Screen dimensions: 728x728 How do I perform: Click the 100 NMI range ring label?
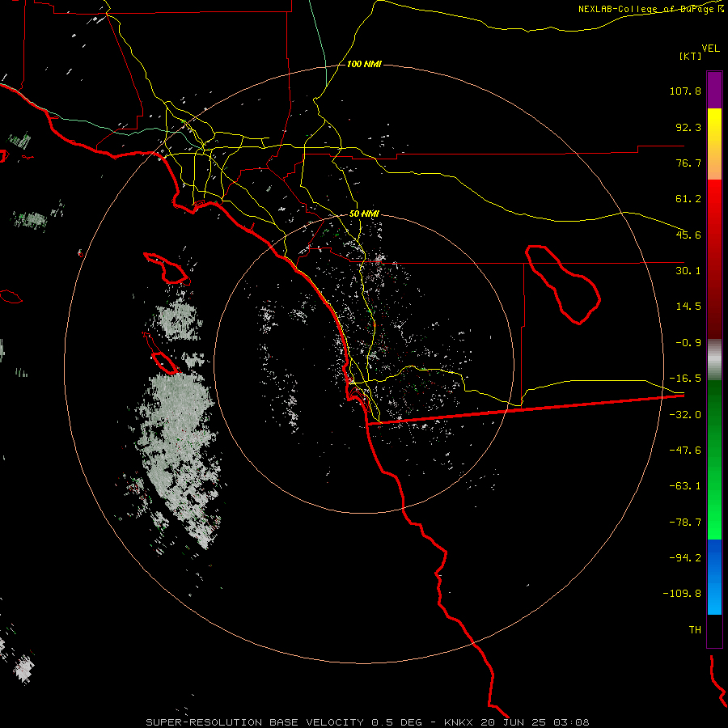364,64
